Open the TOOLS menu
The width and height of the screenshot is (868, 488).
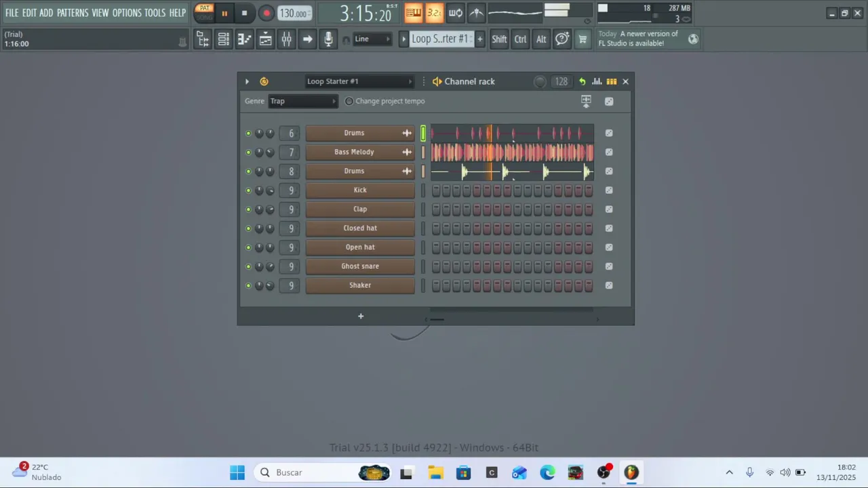(155, 13)
